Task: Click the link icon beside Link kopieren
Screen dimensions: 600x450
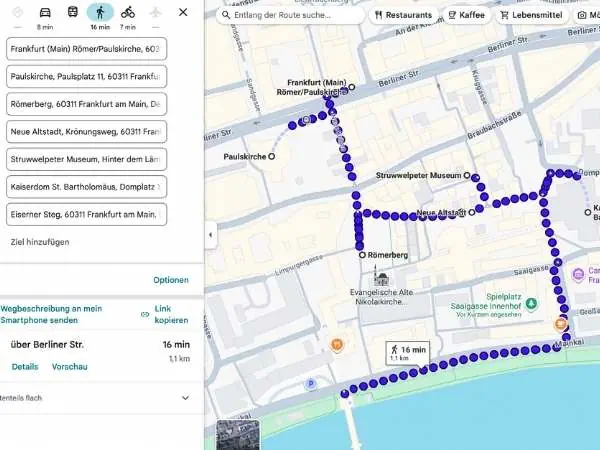Action: (x=145, y=315)
